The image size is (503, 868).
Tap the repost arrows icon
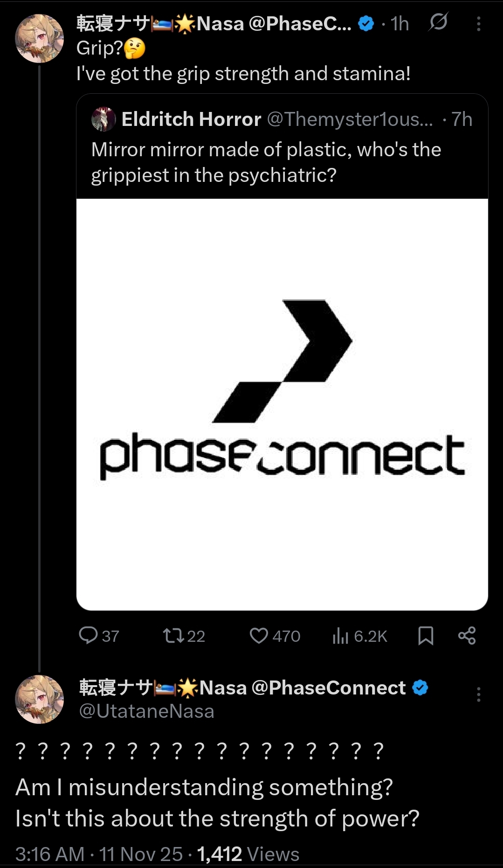(x=173, y=635)
